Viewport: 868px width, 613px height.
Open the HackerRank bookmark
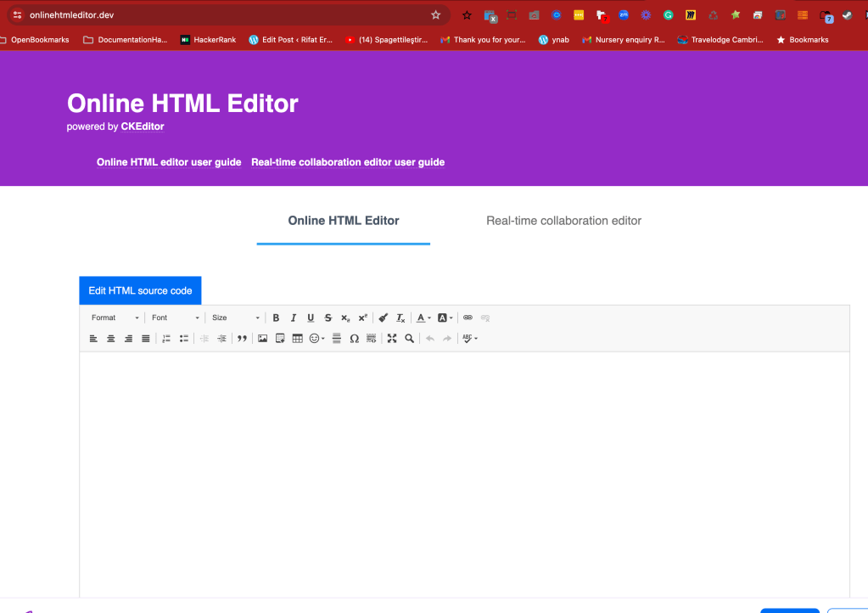pos(208,40)
